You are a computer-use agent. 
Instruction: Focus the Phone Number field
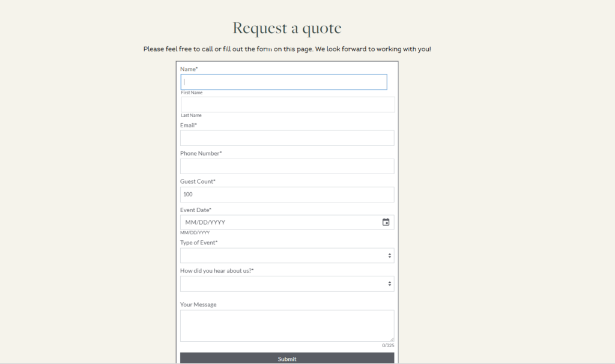pos(287,166)
